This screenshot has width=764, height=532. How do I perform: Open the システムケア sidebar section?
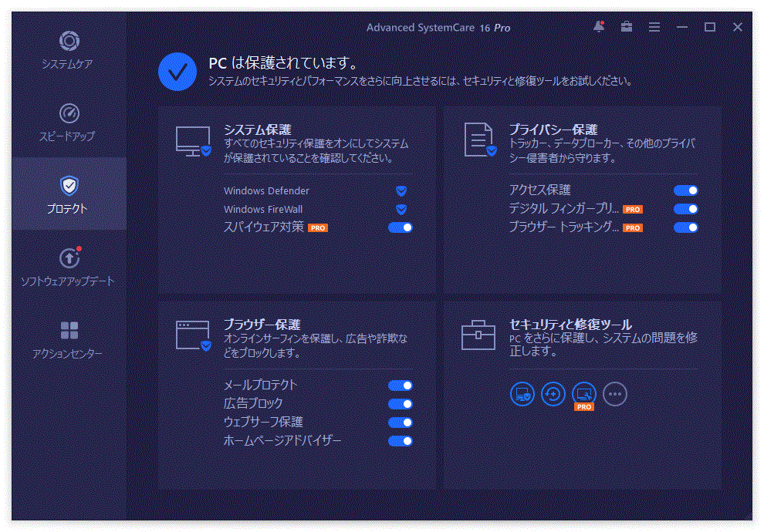(x=69, y=50)
